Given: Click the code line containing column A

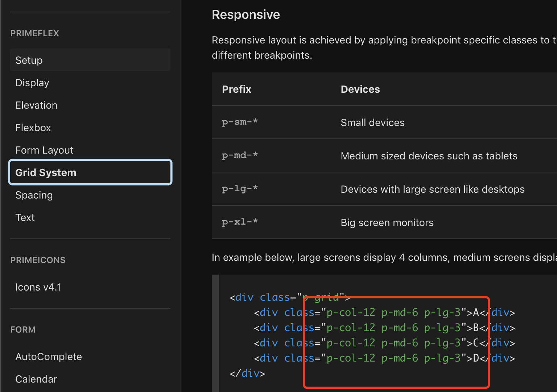Looking at the screenshot, I should point(384,312).
